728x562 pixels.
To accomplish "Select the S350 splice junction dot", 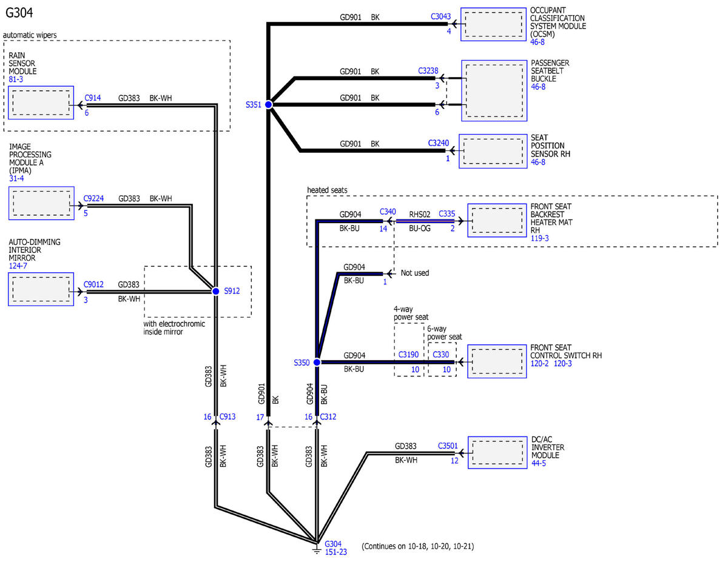I will 316,362.
